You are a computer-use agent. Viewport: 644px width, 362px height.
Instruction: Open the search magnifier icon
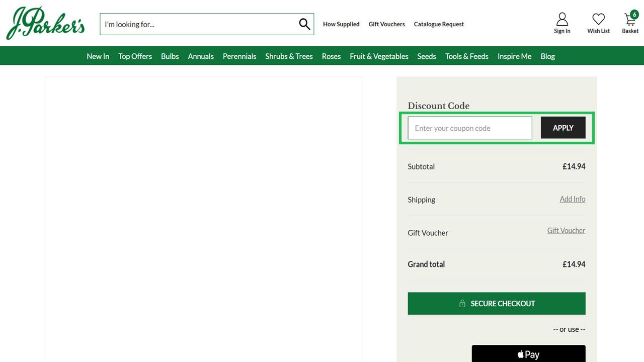click(304, 24)
